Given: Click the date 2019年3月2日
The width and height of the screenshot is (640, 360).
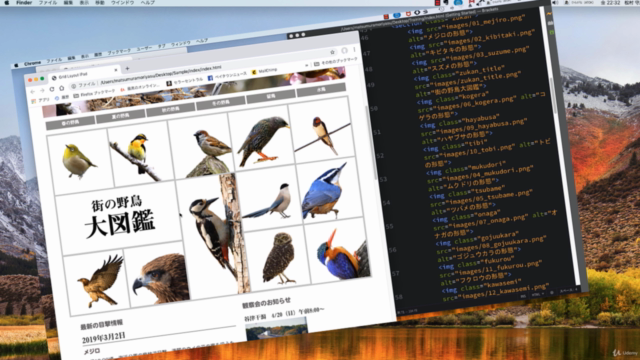Looking at the screenshot, I should [x=104, y=338].
